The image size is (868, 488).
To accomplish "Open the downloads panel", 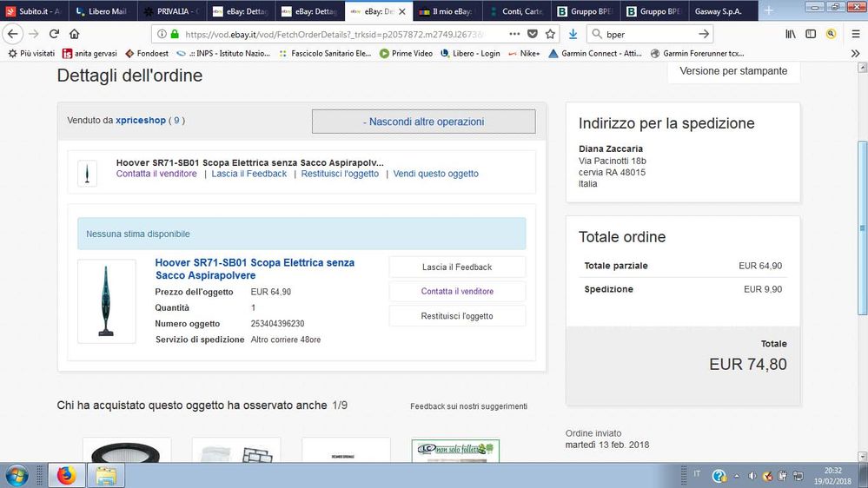I will tap(573, 34).
